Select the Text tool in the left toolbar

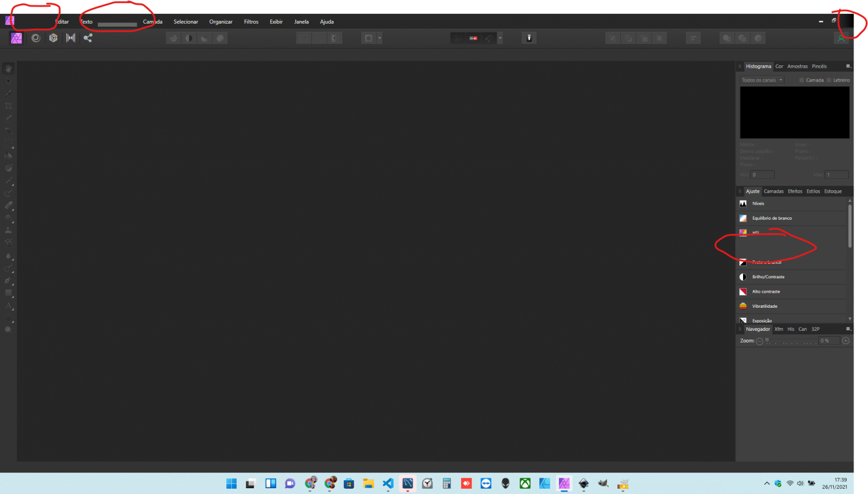(8, 306)
